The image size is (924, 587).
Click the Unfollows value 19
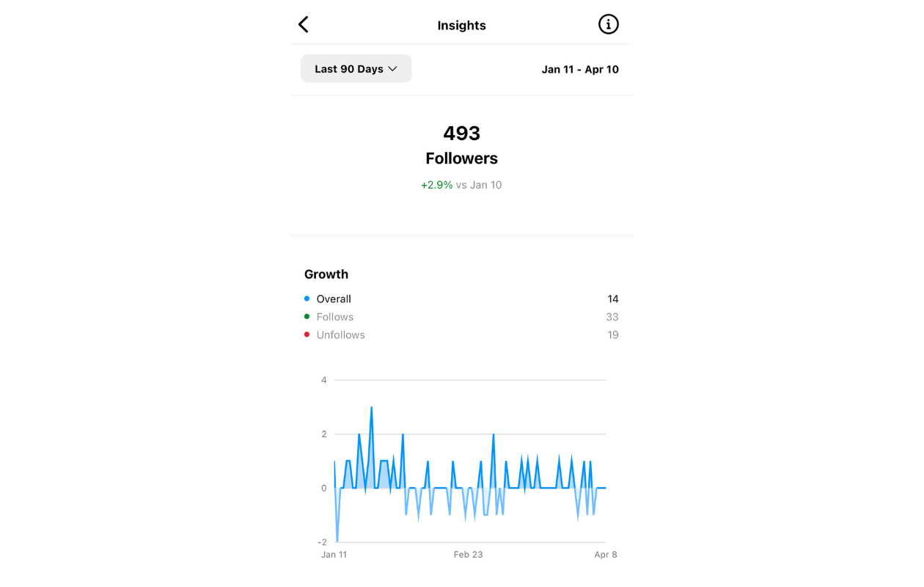point(613,335)
